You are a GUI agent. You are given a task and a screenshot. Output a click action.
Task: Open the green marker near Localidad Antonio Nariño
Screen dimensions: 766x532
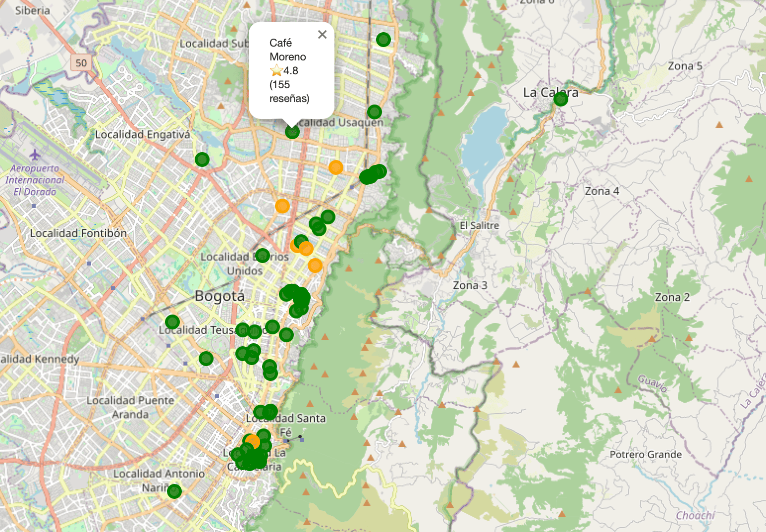174,491
